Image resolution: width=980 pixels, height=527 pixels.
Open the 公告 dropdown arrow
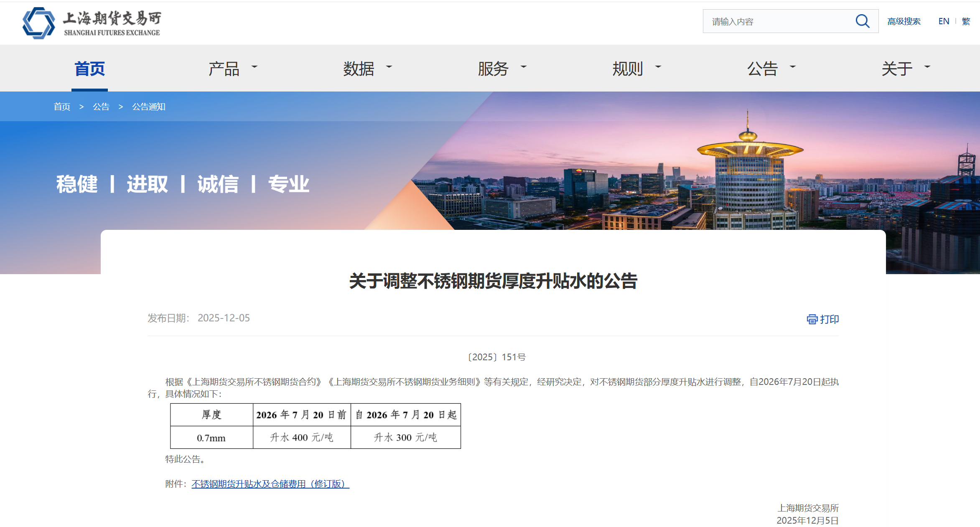793,67
